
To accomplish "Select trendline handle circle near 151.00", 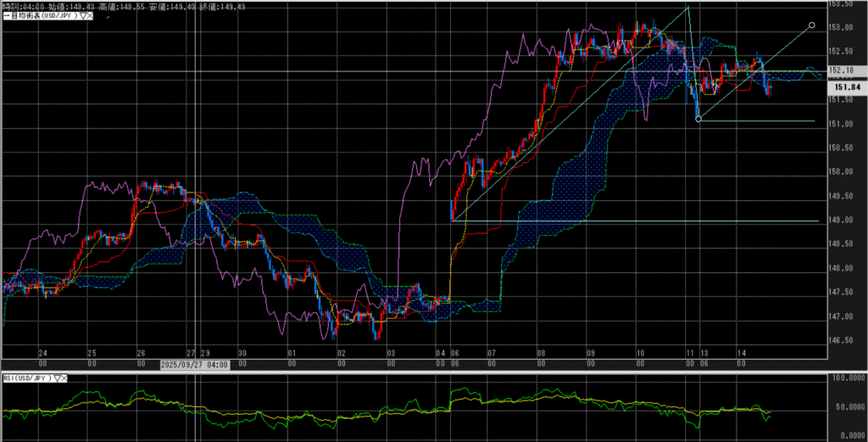I will coord(698,120).
